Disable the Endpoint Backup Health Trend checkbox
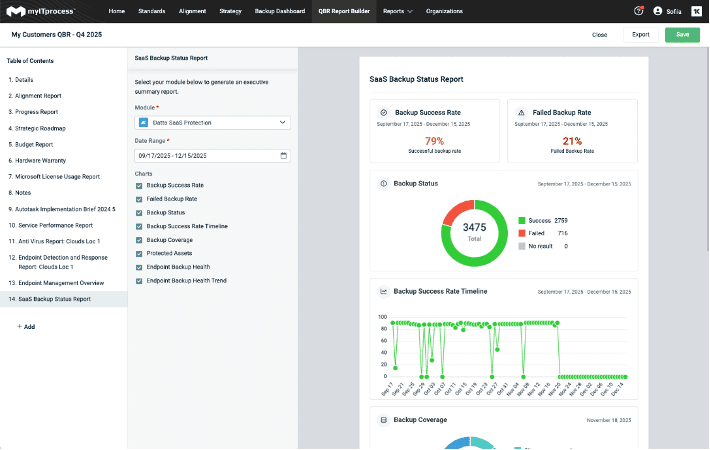This screenshot has width=710, height=450. tap(139, 281)
